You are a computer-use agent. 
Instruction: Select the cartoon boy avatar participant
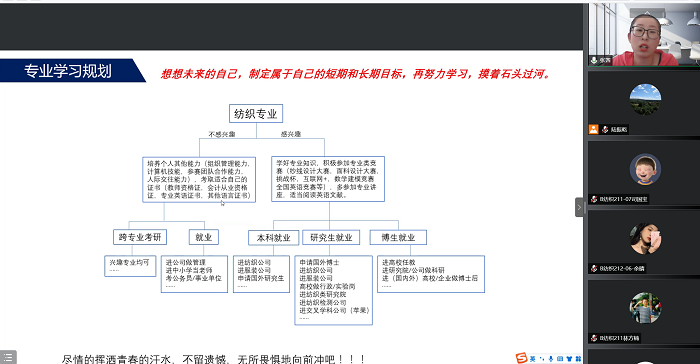click(645, 169)
